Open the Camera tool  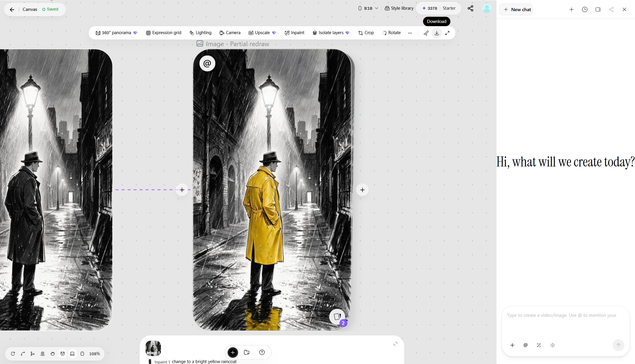[x=230, y=33]
